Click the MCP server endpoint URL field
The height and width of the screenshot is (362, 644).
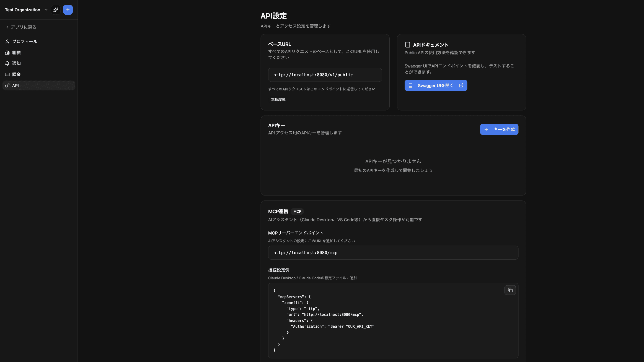point(393,252)
